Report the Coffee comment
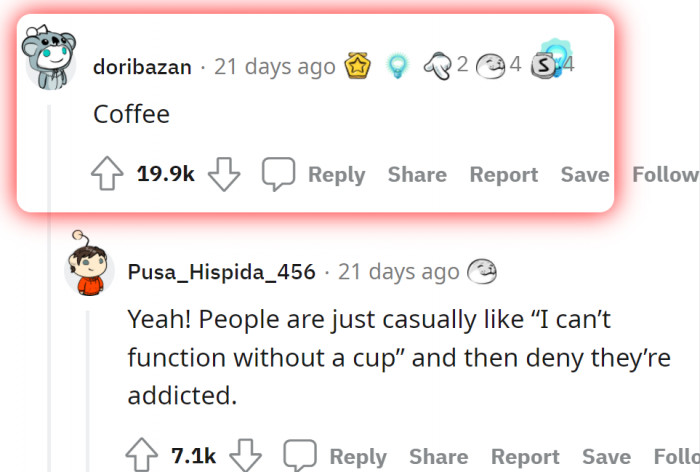The height and width of the screenshot is (472, 700). [x=504, y=175]
